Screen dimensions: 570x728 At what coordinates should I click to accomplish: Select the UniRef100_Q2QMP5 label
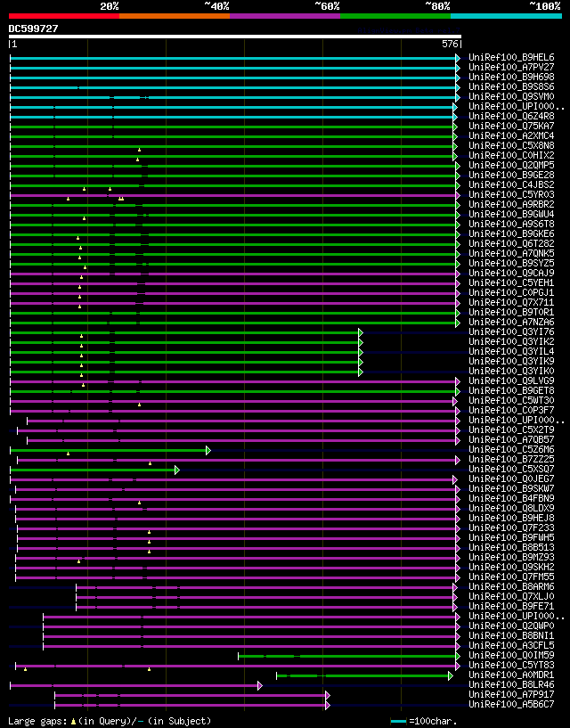pos(511,165)
